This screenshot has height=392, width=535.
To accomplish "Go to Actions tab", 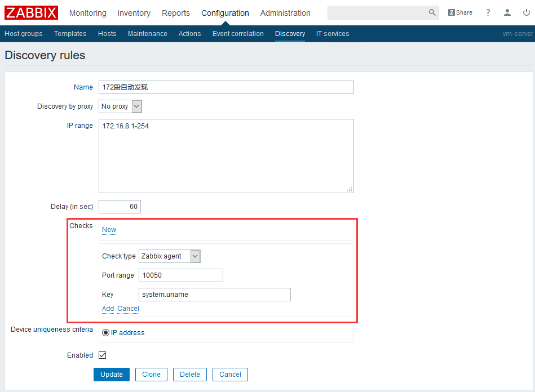I will click(190, 34).
